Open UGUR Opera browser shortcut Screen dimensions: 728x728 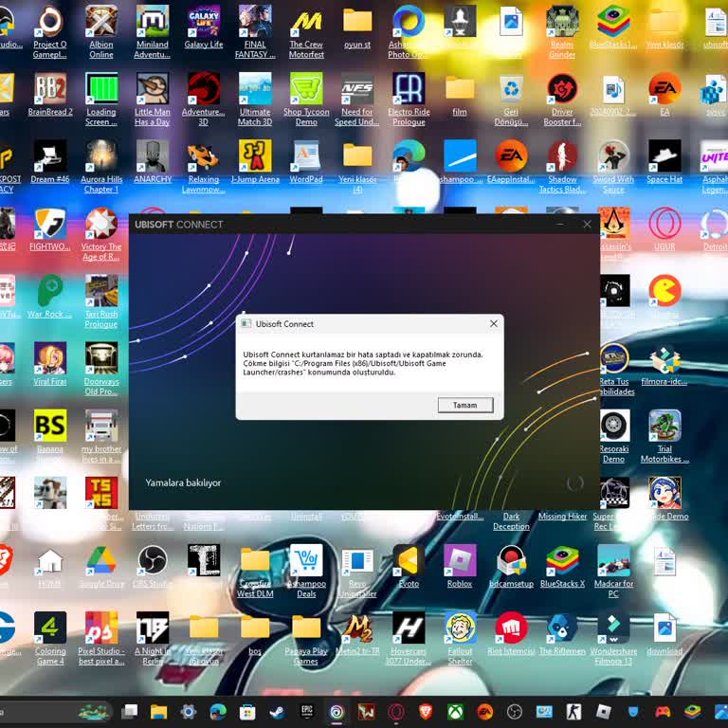664,229
